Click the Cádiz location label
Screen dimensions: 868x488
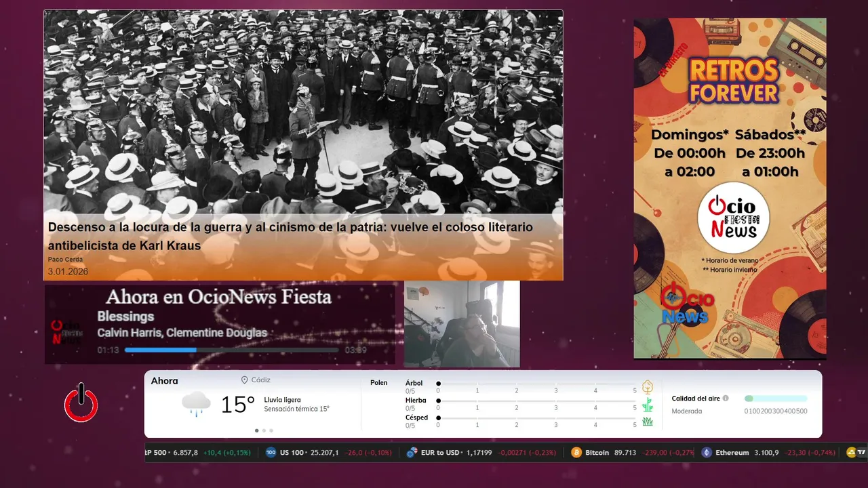pyautogui.click(x=261, y=380)
